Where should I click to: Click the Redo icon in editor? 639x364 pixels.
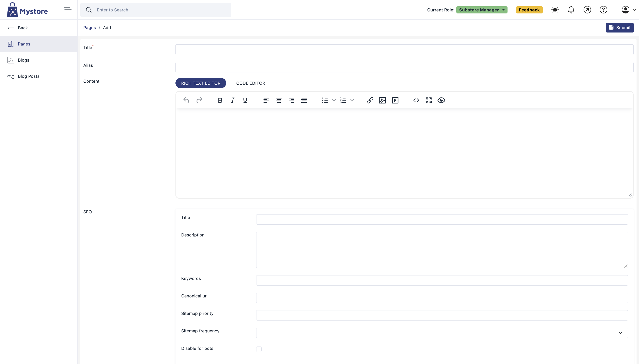(x=199, y=100)
